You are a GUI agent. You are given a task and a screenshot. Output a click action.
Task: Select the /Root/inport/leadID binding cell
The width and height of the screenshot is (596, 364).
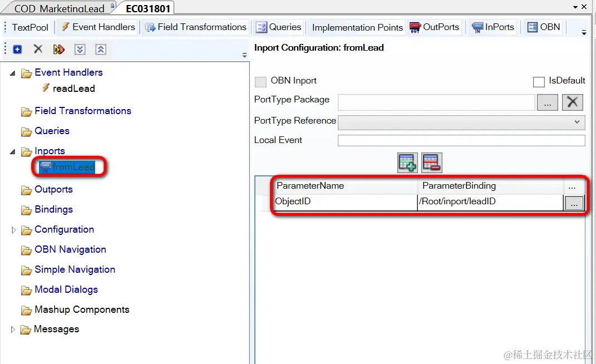pos(490,202)
